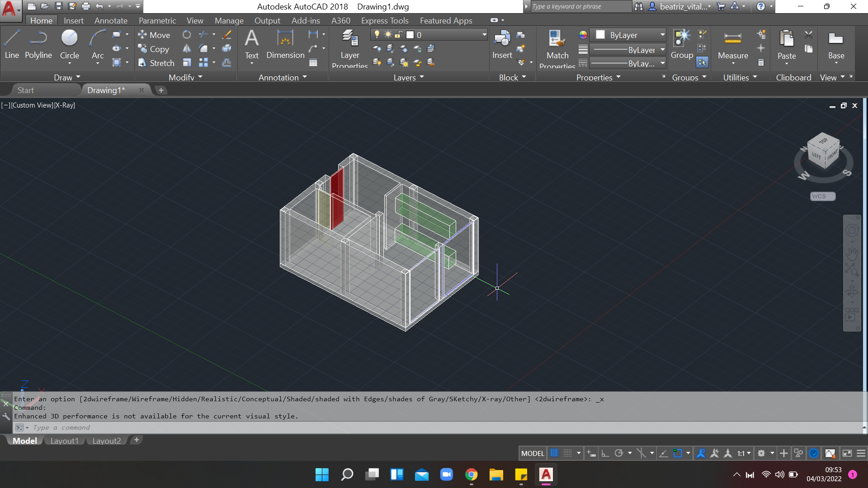
Task: Activate the Copy command
Action: pos(153,49)
